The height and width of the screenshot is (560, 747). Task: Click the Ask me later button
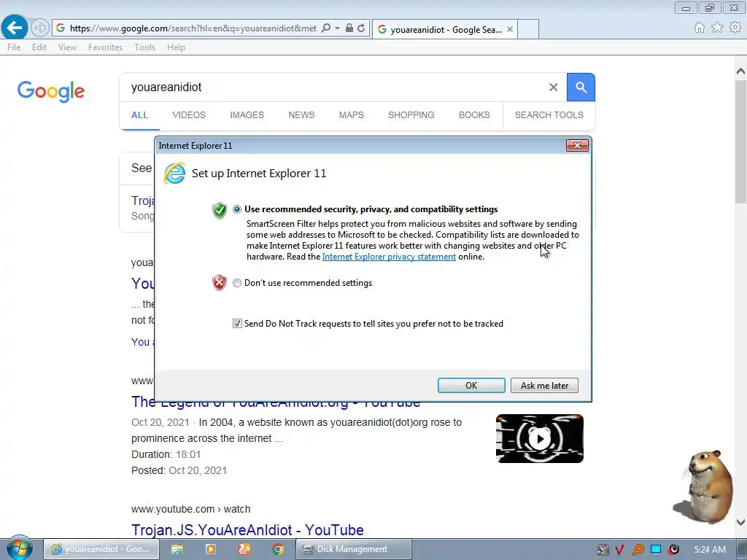coord(544,385)
